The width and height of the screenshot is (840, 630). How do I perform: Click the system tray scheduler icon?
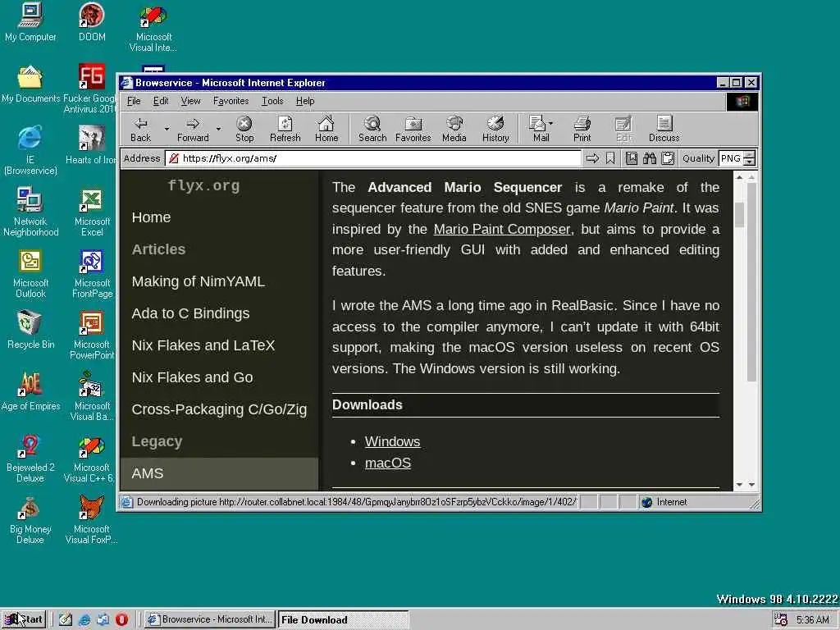click(781, 620)
